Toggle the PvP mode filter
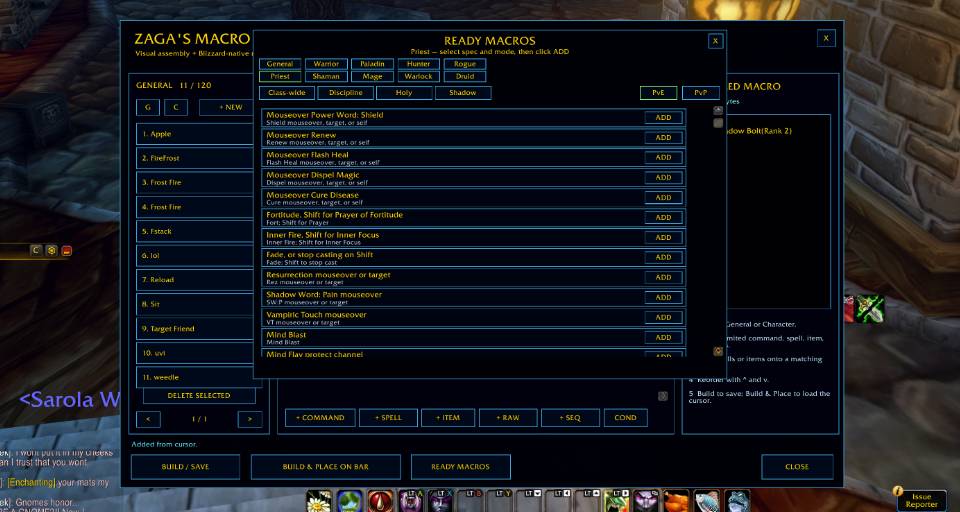Viewport: 960px width, 512px height. (x=701, y=92)
